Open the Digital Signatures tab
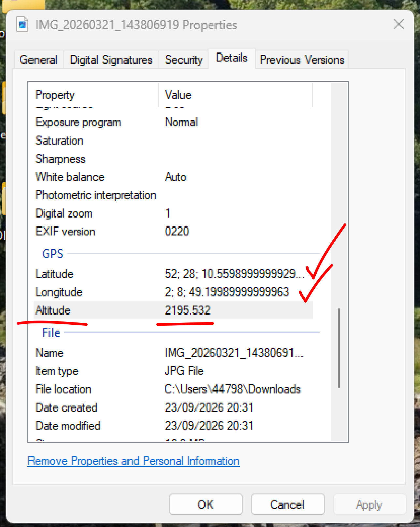The image size is (420, 527). [x=111, y=60]
